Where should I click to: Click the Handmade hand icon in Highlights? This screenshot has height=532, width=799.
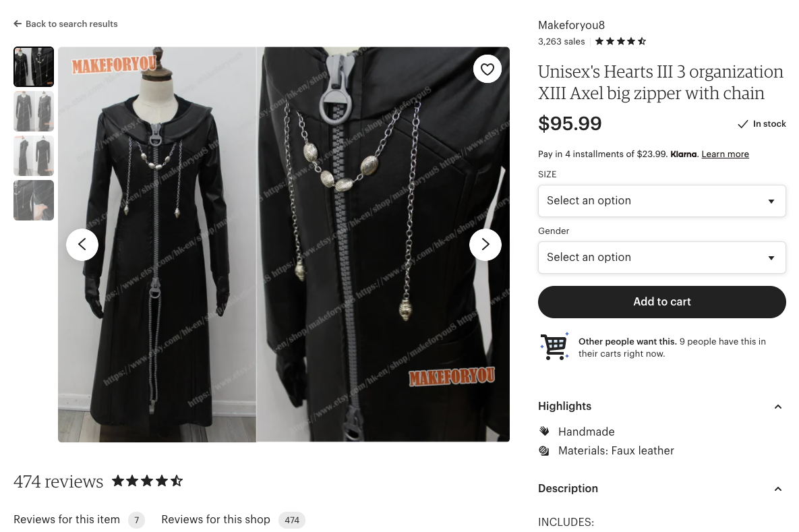(x=544, y=432)
